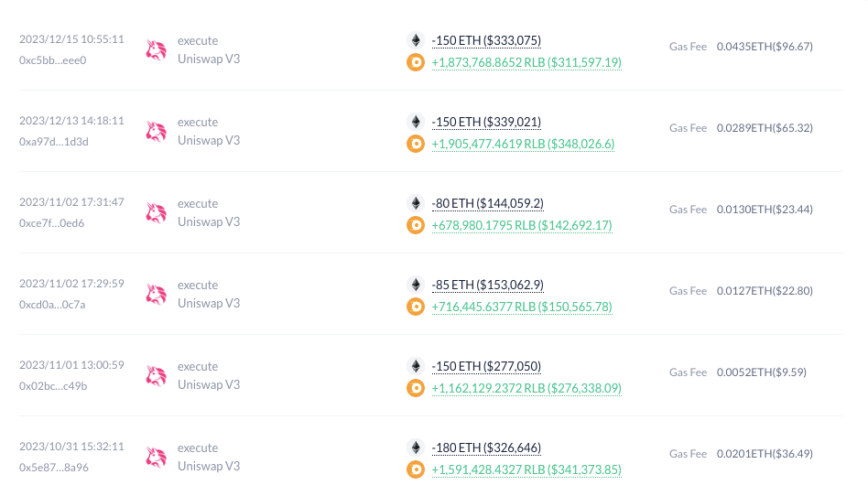Viewport: 868px width, 496px height.
Task: Click the orange RLB icon beside +1,873,768.8652 RLB
Action: tap(416, 62)
